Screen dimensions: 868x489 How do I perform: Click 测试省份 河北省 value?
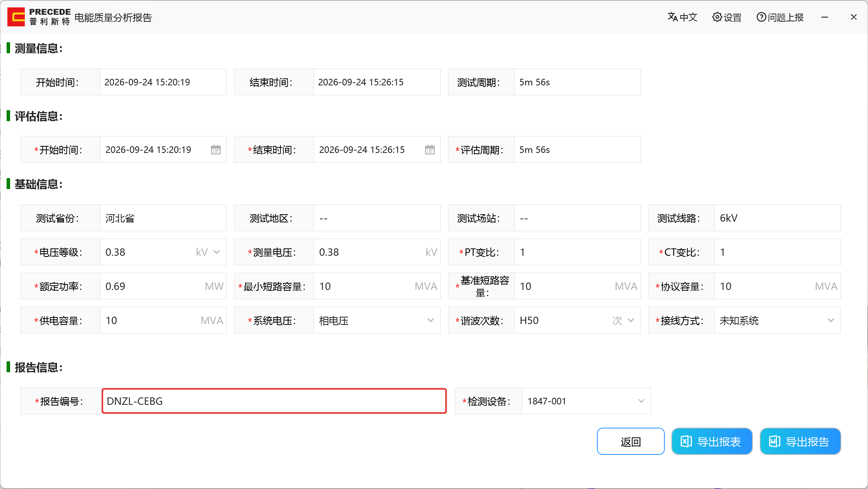pos(163,218)
